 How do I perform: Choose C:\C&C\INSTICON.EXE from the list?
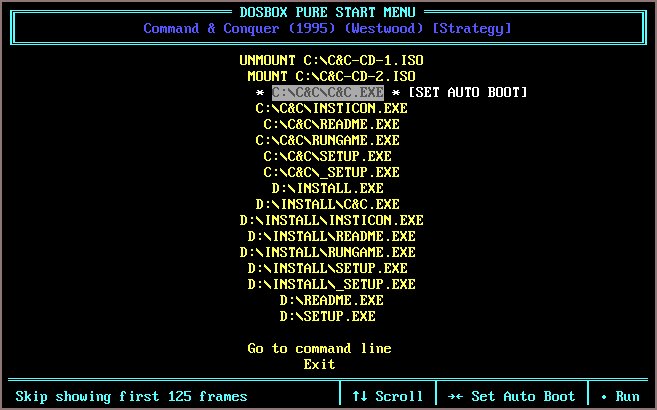pyautogui.click(x=331, y=108)
